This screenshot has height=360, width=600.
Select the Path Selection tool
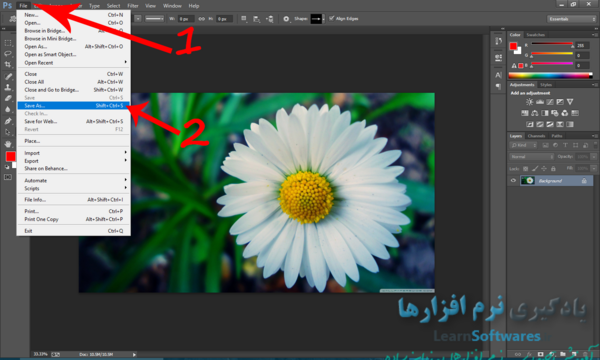(x=8, y=132)
